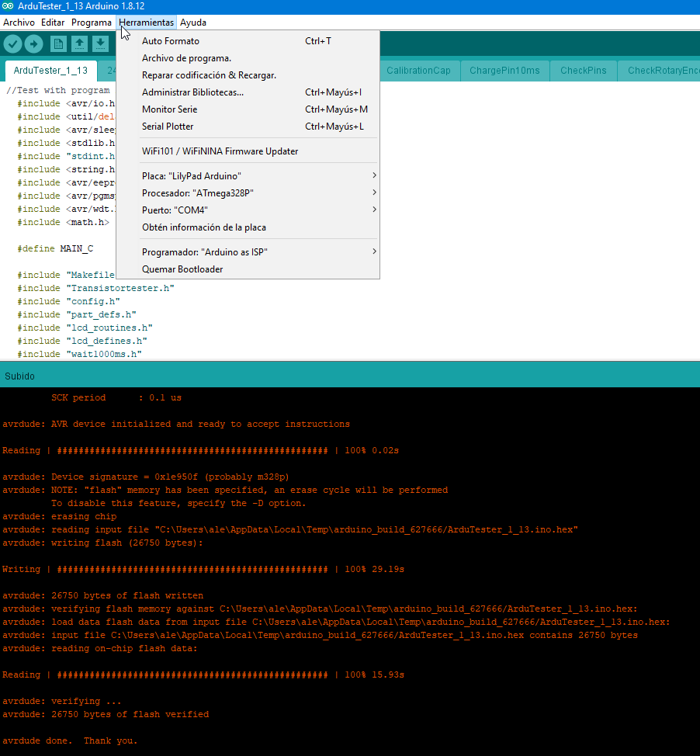Select Reparar codificación & Recargar.
Image resolution: width=700 pixels, height=756 pixels.
click(x=248, y=75)
